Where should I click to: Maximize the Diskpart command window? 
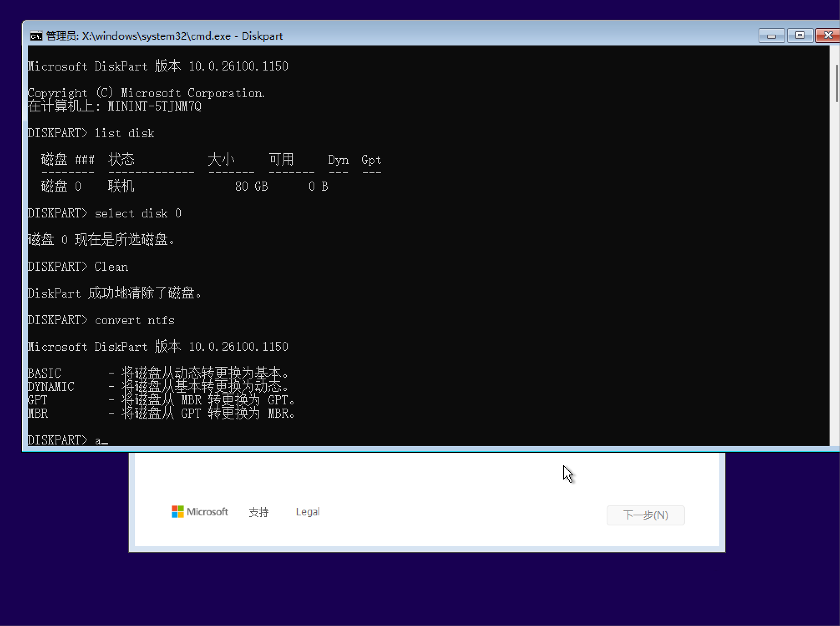point(800,36)
